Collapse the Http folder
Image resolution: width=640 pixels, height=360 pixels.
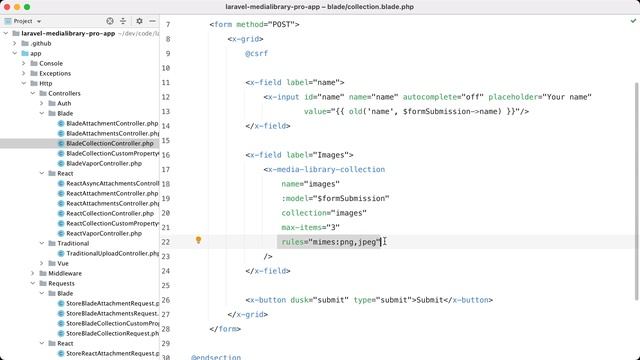point(24,83)
